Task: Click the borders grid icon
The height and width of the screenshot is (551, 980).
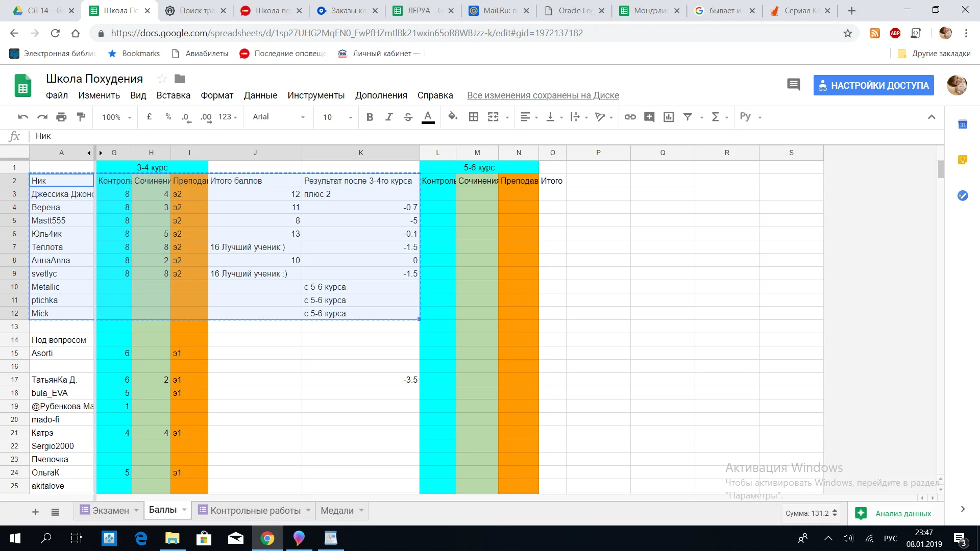Action: point(473,117)
